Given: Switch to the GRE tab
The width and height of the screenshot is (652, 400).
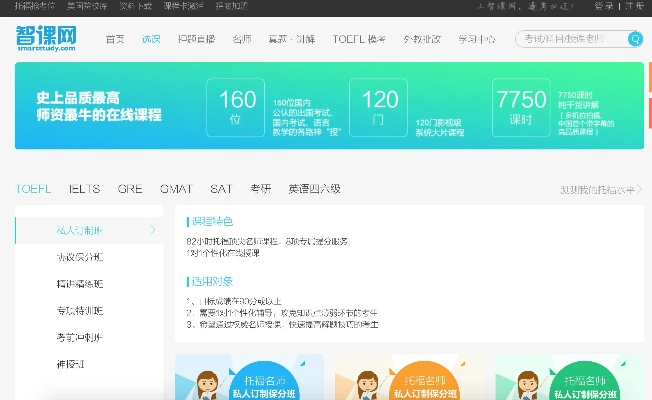Looking at the screenshot, I should 130,189.
